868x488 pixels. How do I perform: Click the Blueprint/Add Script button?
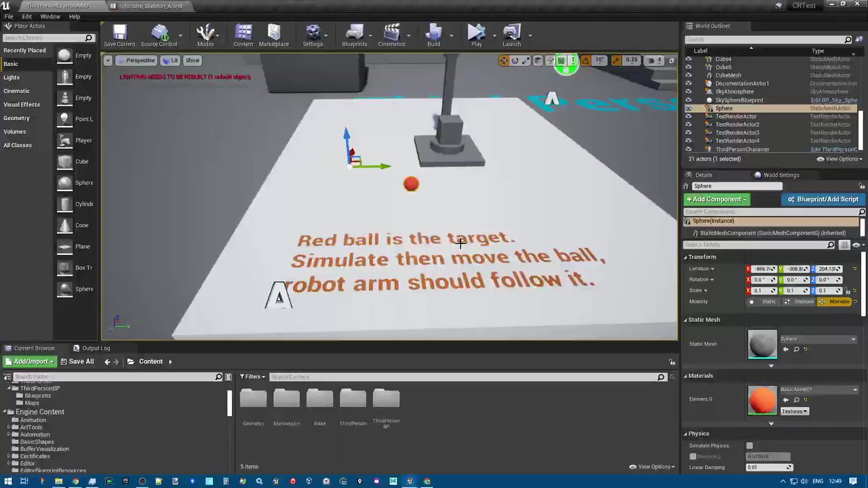pyautogui.click(x=823, y=199)
